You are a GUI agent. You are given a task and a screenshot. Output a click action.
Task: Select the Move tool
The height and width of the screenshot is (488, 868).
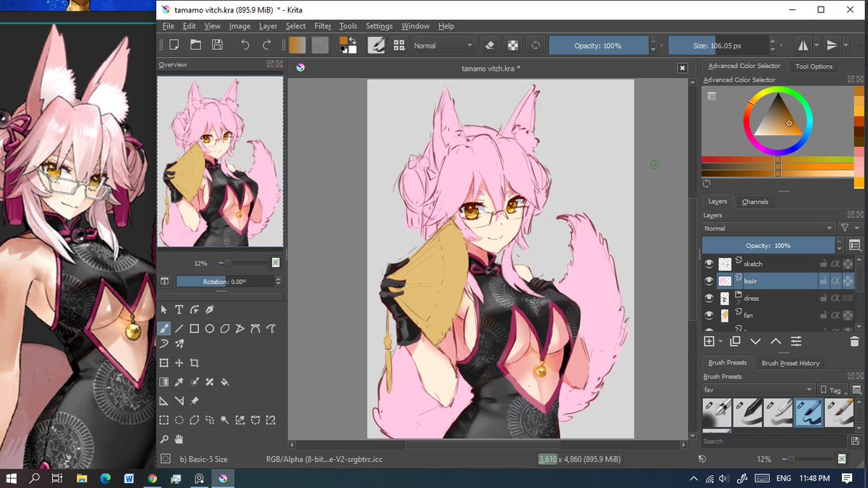(x=179, y=363)
